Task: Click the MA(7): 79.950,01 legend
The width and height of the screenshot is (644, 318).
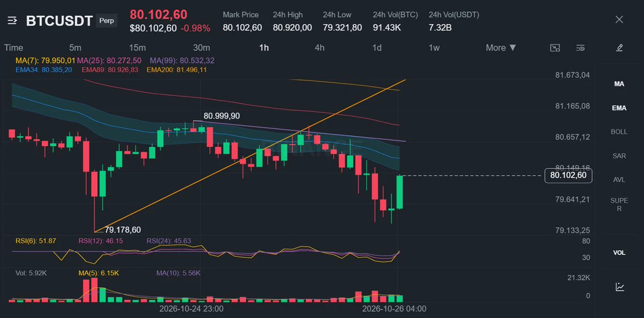Action: (x=46, y=61)
